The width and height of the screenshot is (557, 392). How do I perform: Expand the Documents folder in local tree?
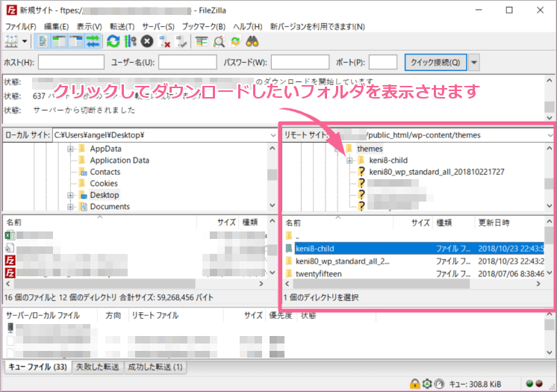point(70,207)
